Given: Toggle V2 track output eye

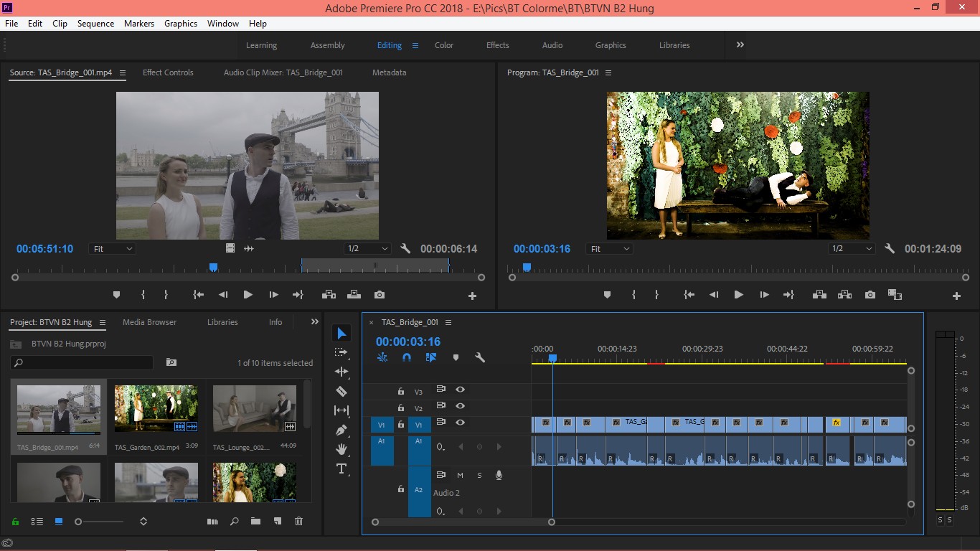Looking at the screenshot, I should [x=460, y=406].
